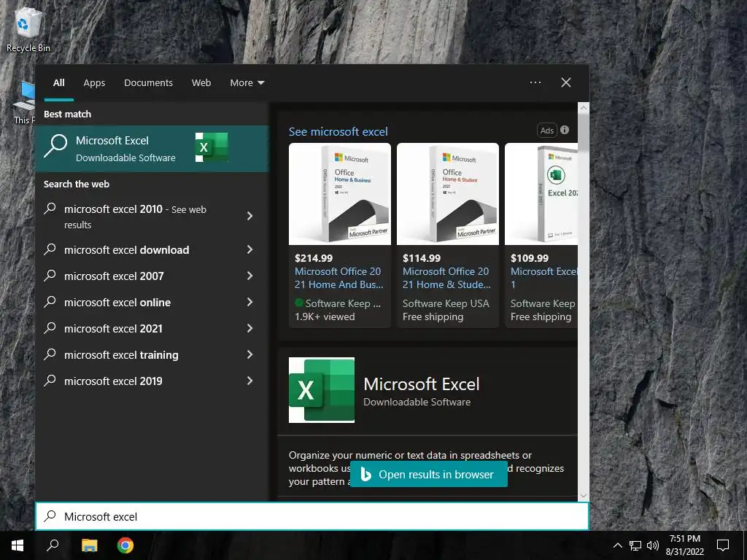
Task: Click the Software Keep USA seller text
Action: click(446, 303)
